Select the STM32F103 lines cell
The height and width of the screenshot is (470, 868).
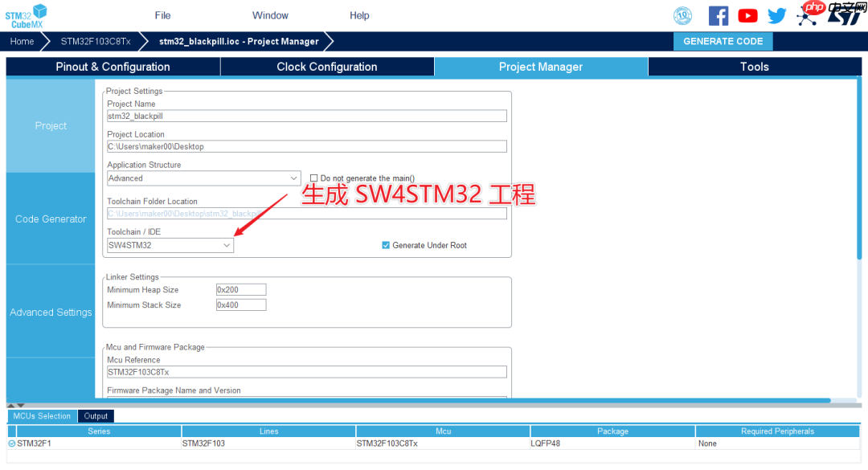point(268,443)
